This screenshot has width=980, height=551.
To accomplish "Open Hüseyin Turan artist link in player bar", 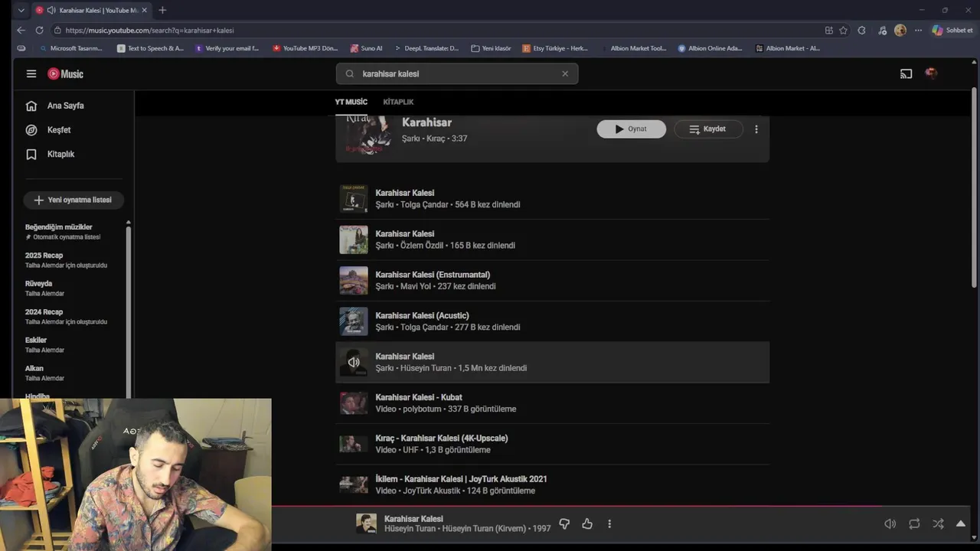I will [410, 529].
